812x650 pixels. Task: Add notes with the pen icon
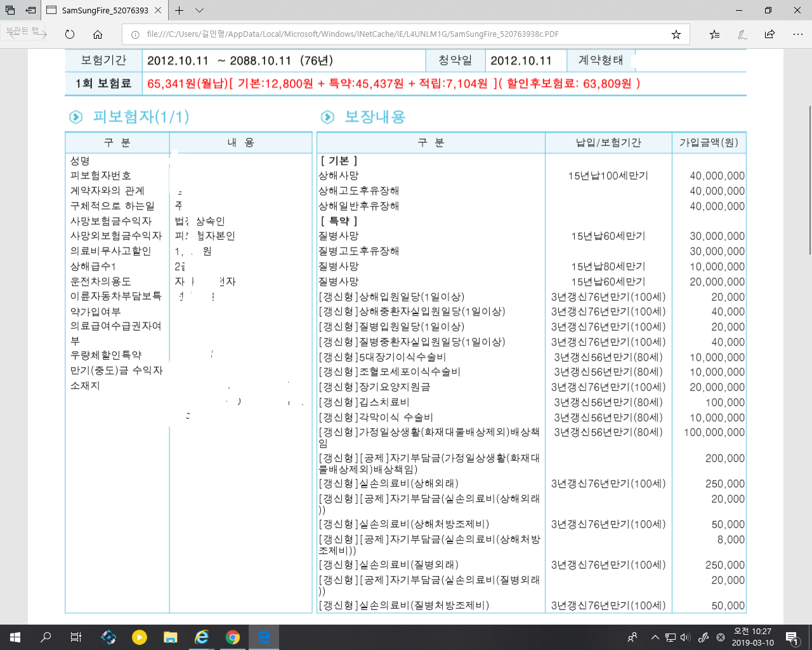(742, 34)
